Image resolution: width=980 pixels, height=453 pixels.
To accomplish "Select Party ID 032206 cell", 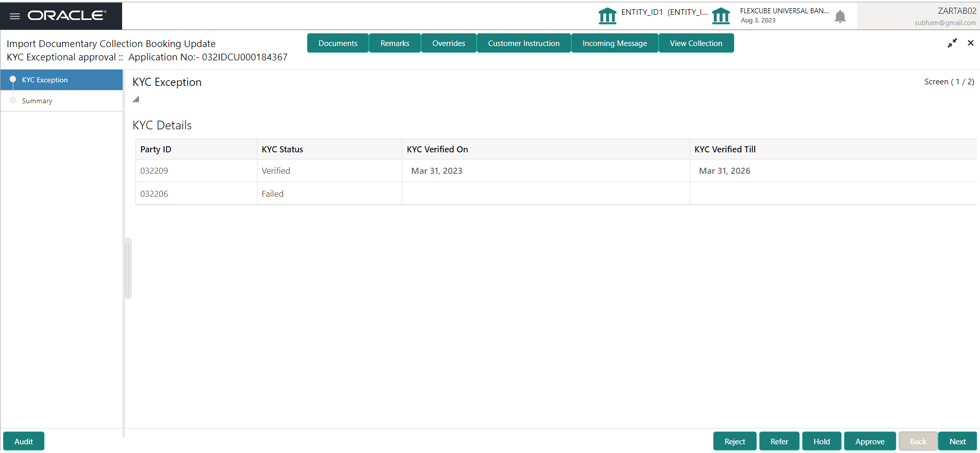I will [196, 194].
